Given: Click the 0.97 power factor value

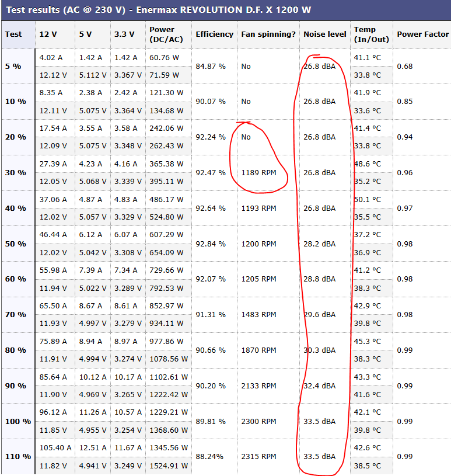Looking at the screenshot, I should (405, 209).
